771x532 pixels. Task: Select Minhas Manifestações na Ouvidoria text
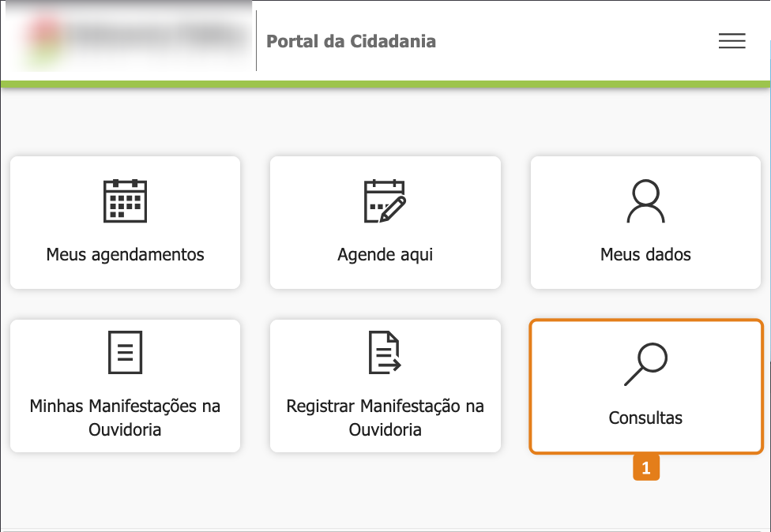pos(125,418)
